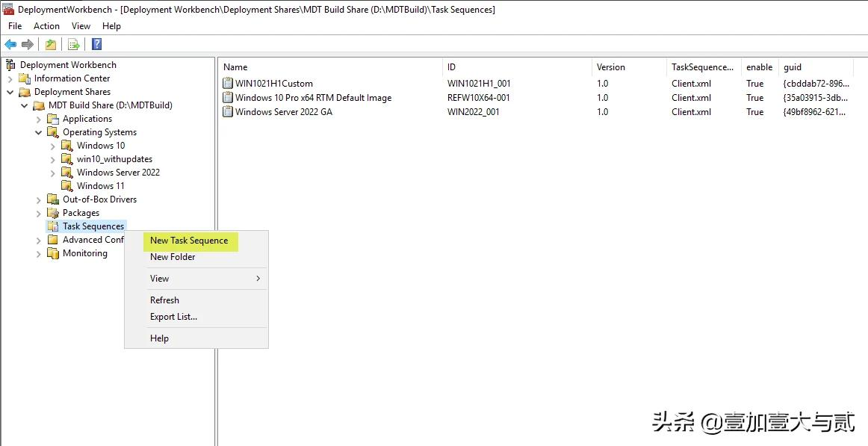The image size is (868, 446).
Task: Click the Task Sequences node icon
Action: click(53, 226)
